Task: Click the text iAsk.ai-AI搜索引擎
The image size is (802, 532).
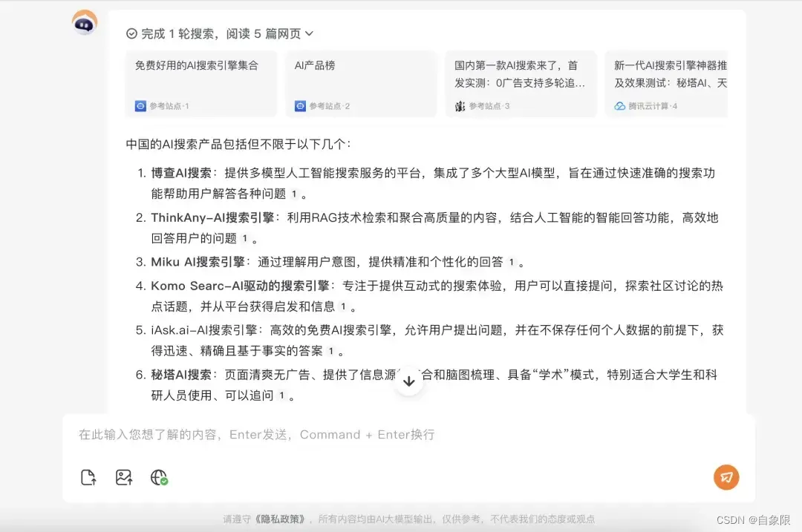Action: [x=204, y=330]
